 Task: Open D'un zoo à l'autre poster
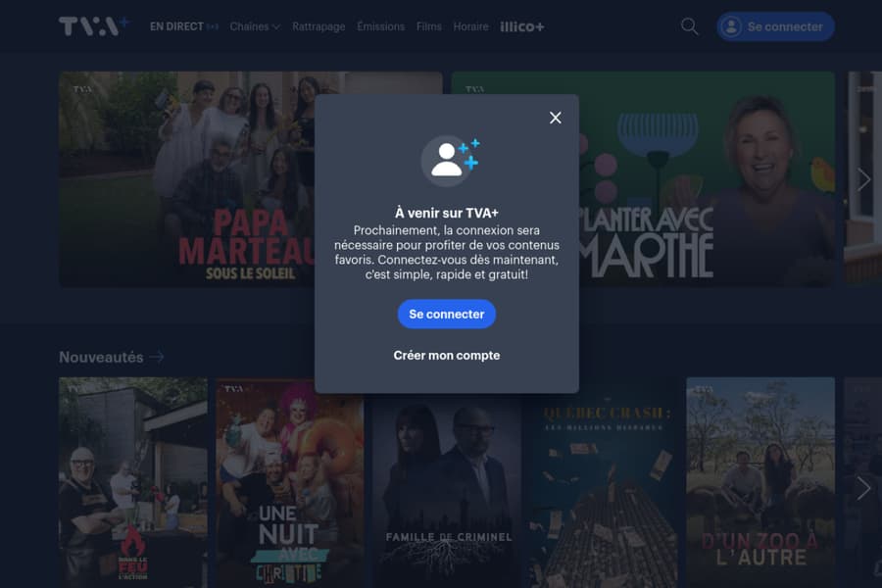point(760,483)
